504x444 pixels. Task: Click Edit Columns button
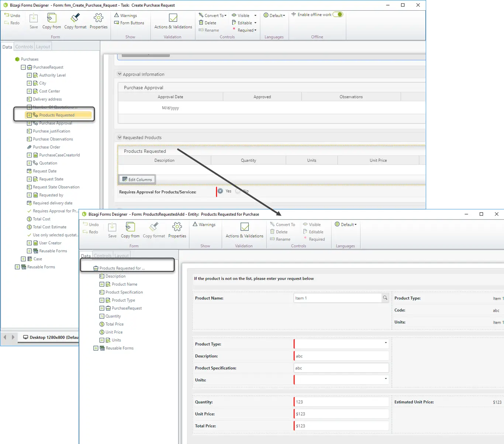point(137,180)
